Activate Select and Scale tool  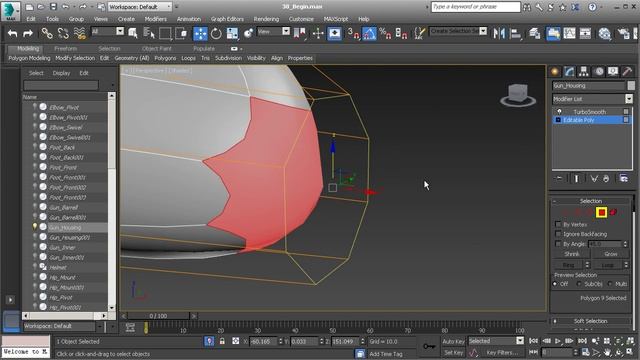point(232,33)
